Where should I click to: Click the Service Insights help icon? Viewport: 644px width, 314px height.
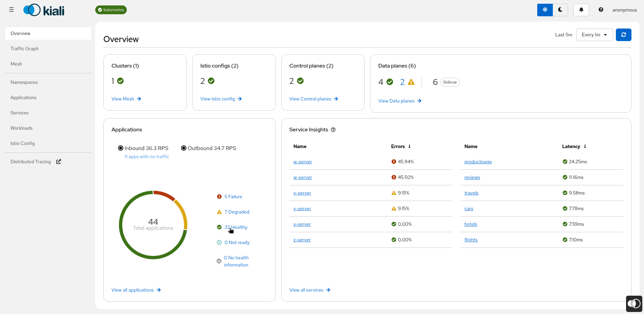[x=333, y=130]
